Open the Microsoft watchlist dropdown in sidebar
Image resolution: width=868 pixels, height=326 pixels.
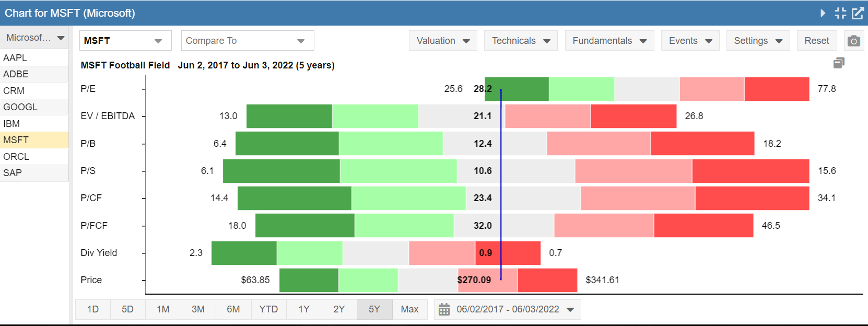pyautogui.click(x=34, y=38)
